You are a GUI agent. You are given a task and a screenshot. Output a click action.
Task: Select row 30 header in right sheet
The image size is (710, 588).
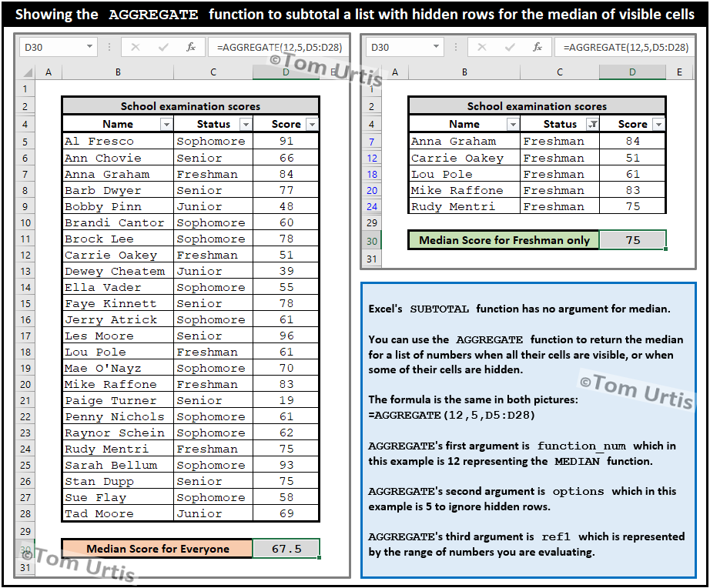pos(372,241)
